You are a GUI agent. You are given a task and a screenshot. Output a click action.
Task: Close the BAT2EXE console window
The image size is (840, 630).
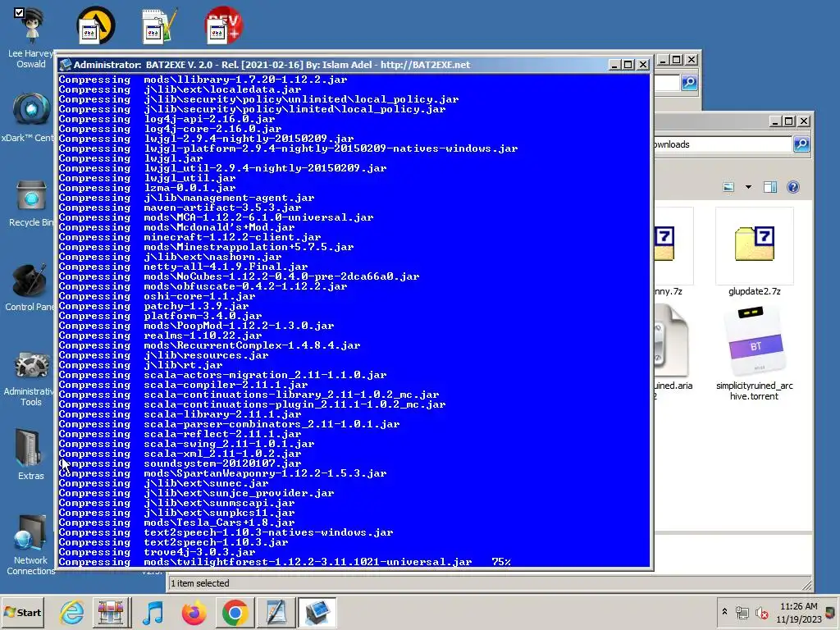pos(643,65)
